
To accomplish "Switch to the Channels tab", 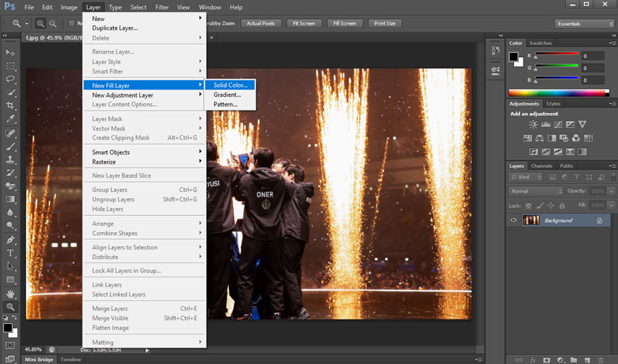I will click(541, 166).
